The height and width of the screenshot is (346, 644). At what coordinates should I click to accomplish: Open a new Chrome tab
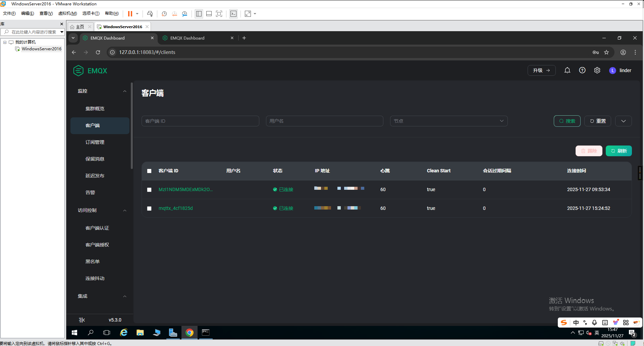point(244,38)
